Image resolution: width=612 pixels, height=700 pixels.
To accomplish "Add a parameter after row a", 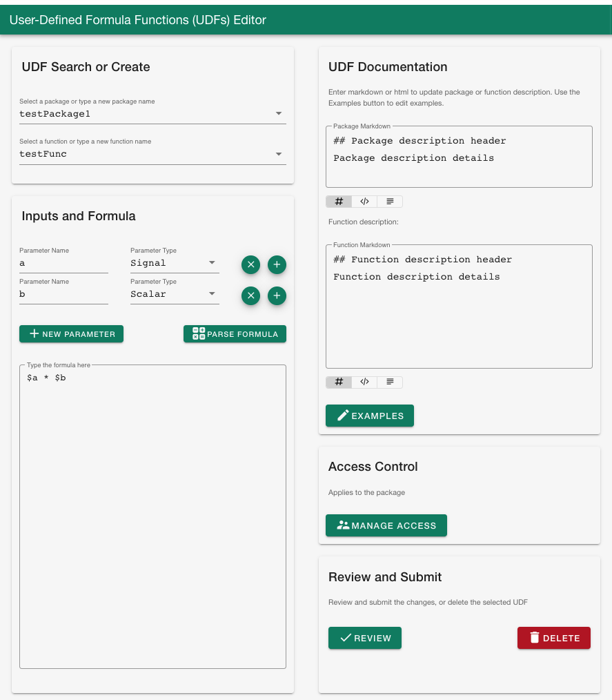I will point(277,264).
